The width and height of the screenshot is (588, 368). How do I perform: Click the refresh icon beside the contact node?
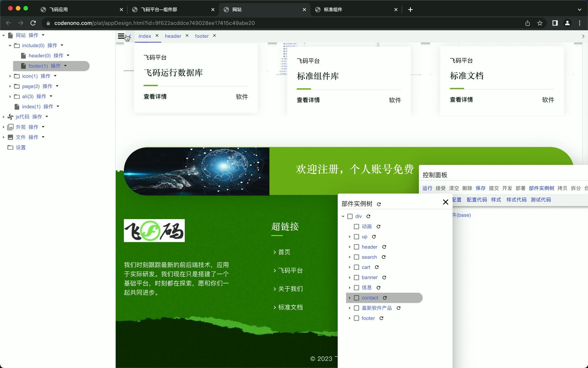(385, 298)
